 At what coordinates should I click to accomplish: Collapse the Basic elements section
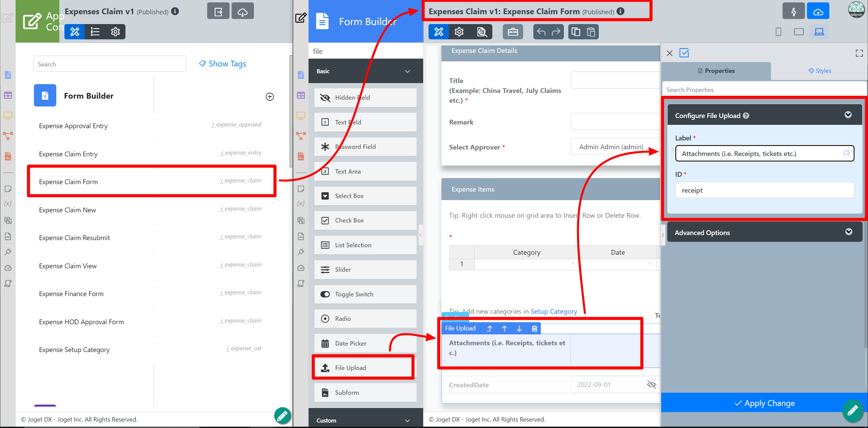pyautogui.click(x=408, y=71)
